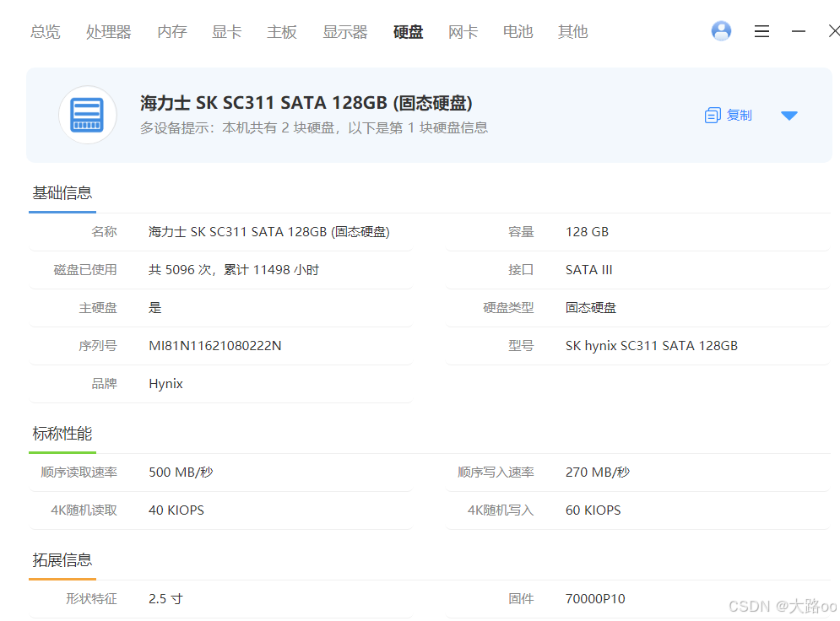Open the 显卡 tab
The image size is (840, 621).
226,32
